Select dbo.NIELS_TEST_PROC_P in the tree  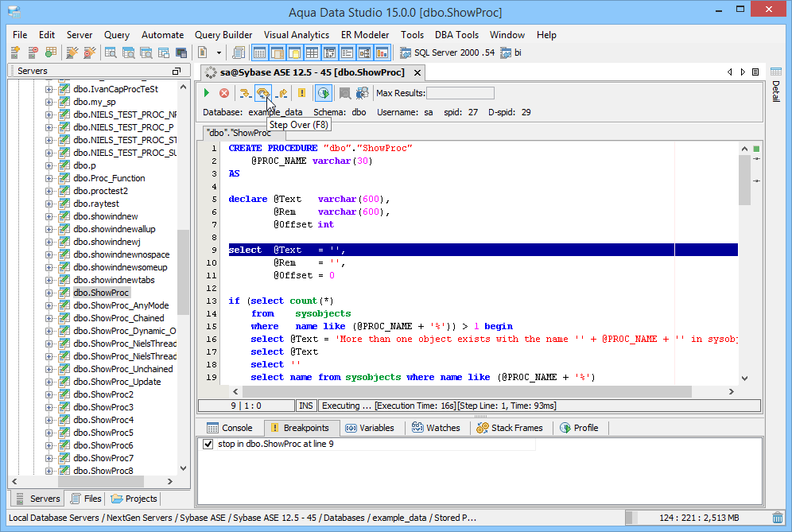123,127
